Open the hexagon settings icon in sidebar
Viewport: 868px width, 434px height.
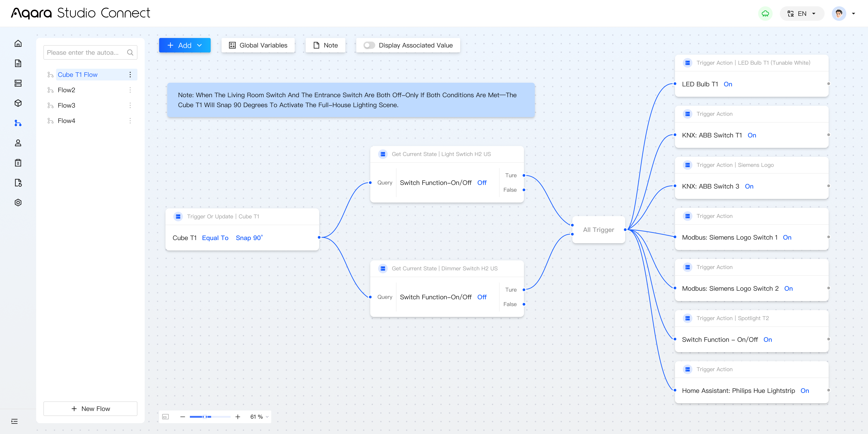18,203
